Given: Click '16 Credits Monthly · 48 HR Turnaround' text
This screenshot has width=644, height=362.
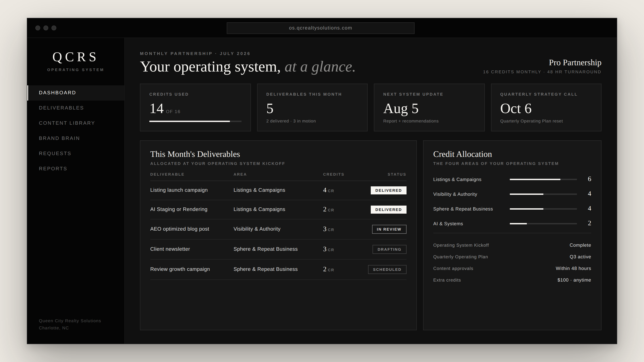Looking at the screenshot, I should tap(542, 72).
